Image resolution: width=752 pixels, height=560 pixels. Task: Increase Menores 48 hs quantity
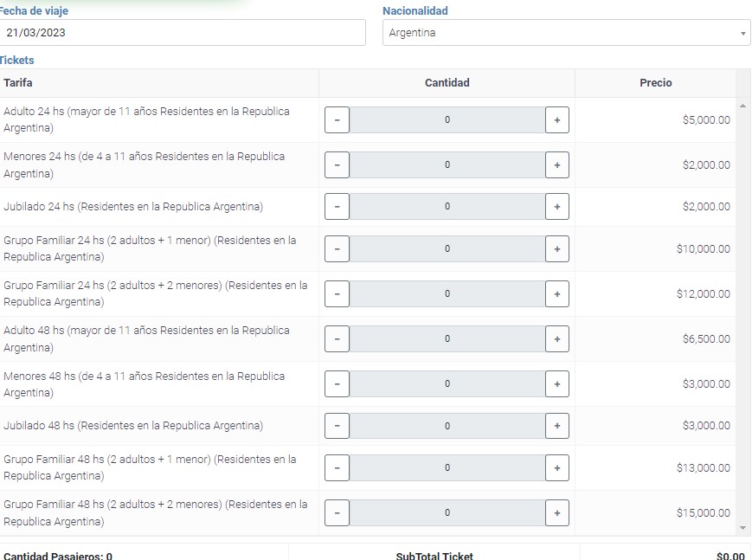click(556, 383)
